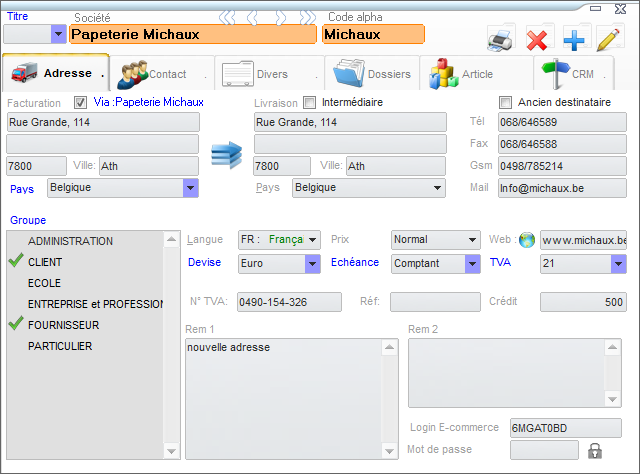Screen dimensions: 640x474
Task: Click the blue Pays label under Facturation
Action: coord(22,188)
